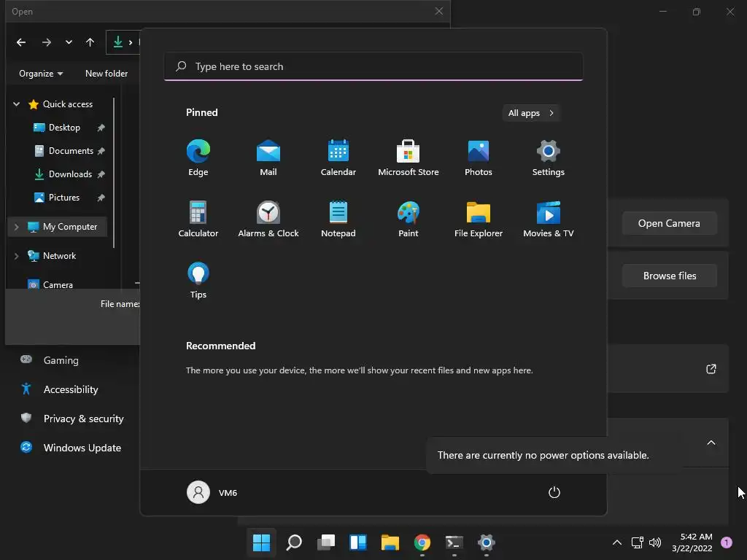Image resolution: width=747 pixels, height=560 pixels.
Task: Launch Movies & TV
Action: click(x=549, y=219)
